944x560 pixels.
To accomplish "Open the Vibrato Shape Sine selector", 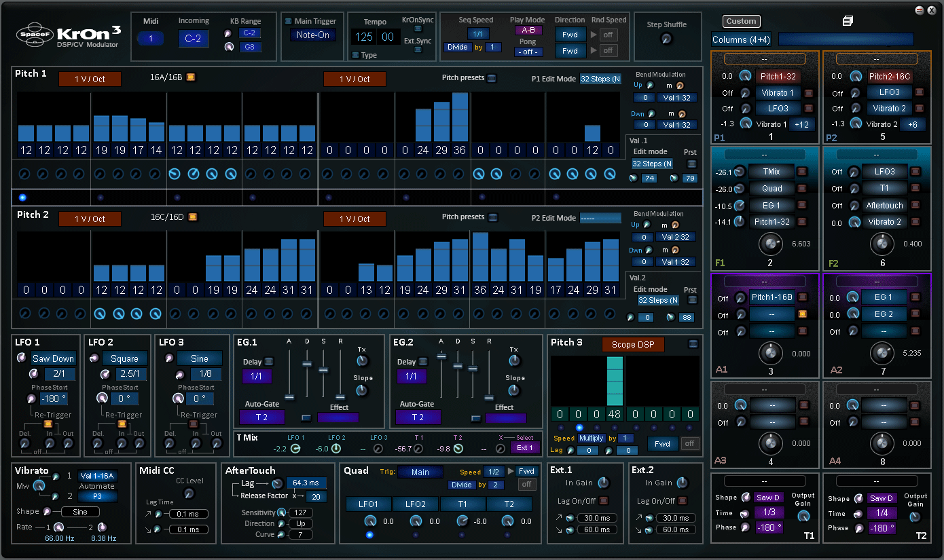I will tap(80, 512).
